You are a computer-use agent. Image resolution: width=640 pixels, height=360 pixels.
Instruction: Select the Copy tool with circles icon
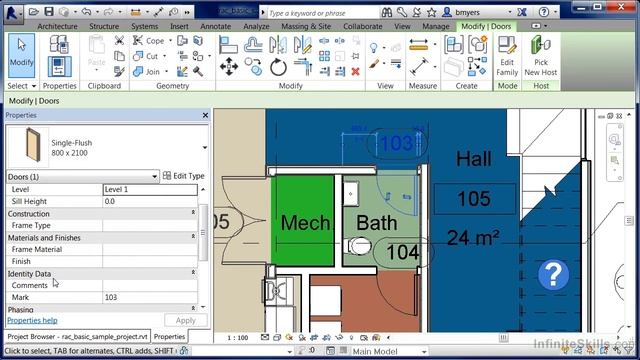(253, 67)
